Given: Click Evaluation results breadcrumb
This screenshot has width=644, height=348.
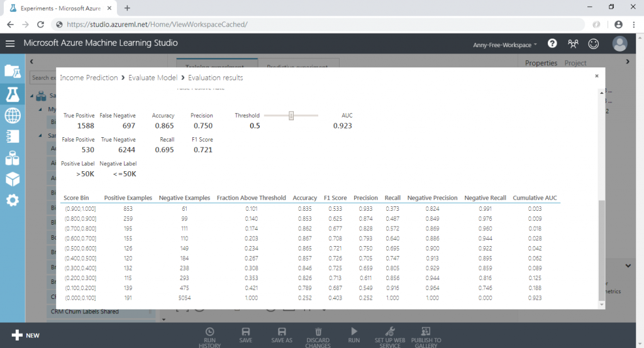Looking at the screenshot, I should coord(215,77).
